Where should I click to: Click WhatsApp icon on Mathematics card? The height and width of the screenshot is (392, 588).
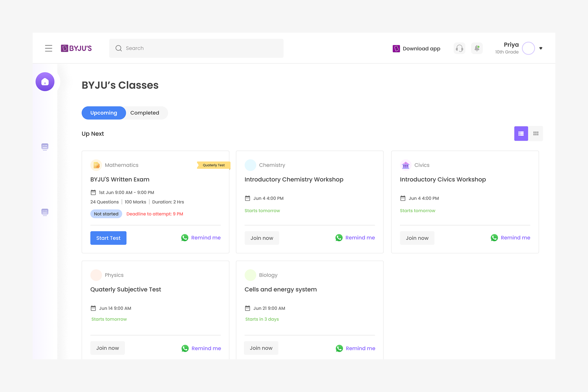click(185, 238)
